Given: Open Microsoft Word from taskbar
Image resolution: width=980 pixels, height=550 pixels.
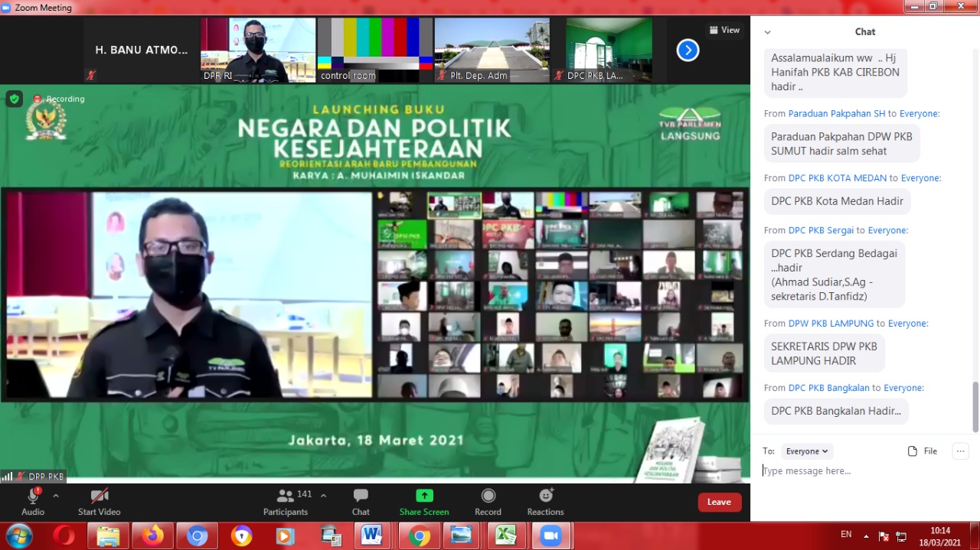Looking at the screenshot, I should click(x=373, y=536).
